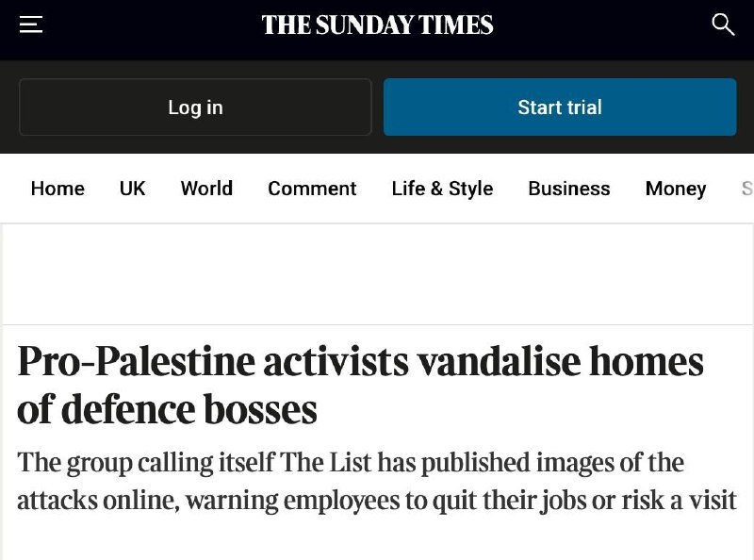Click the search magnifier icon
Image resolution: width=754 pixels, height=560 pixels.
pos(723,25)
